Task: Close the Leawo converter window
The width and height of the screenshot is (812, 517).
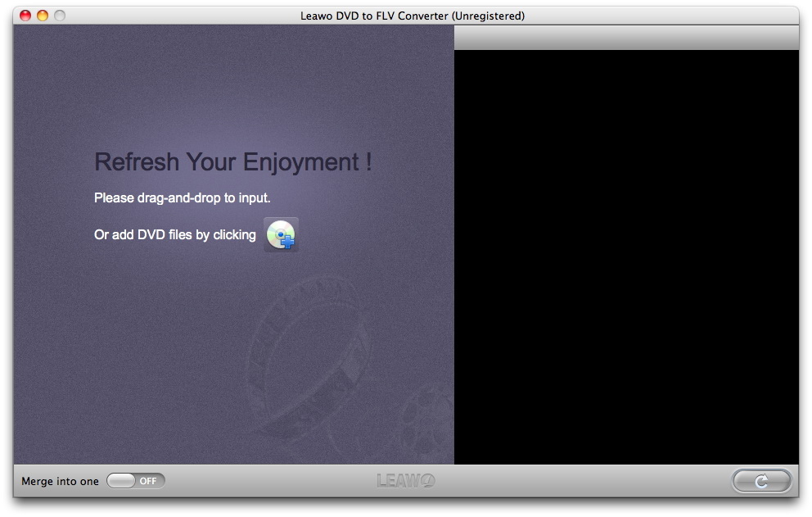Action: click(25, 16)
